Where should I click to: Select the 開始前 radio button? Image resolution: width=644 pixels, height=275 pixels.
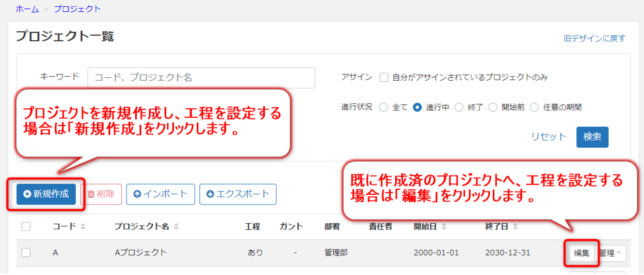tap(493, 107)
